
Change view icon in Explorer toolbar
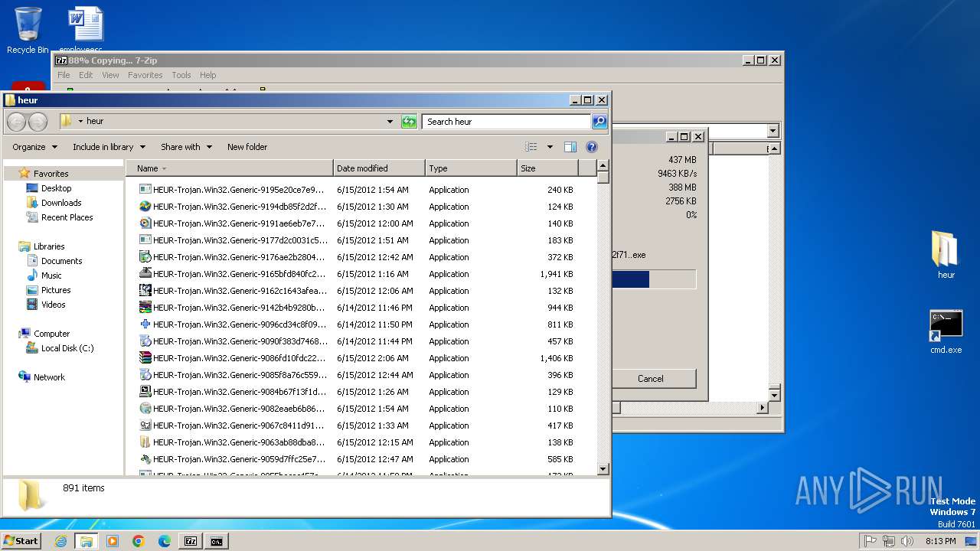point(531,147)
